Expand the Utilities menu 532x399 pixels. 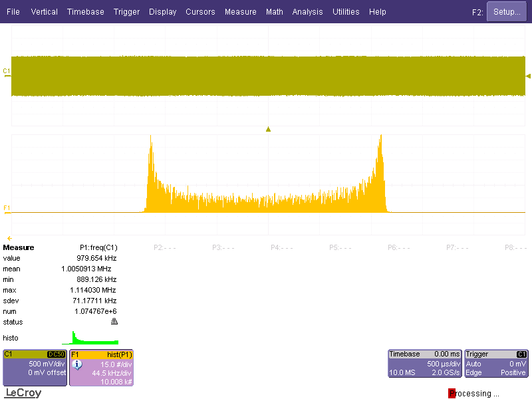point(346,12)
